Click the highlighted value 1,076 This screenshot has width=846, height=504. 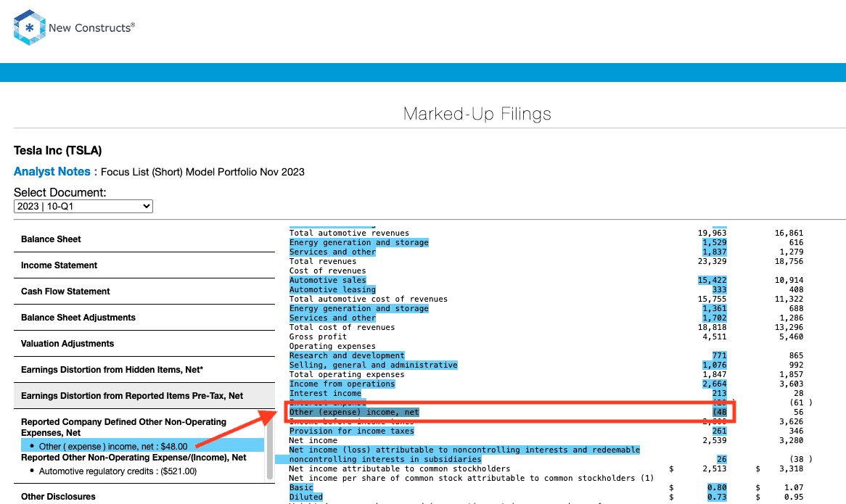pos(715,365)
